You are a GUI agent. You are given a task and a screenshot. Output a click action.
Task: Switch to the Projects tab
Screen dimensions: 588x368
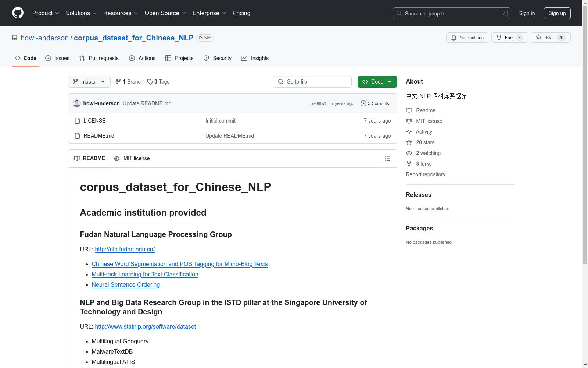[x=179, y=58]
